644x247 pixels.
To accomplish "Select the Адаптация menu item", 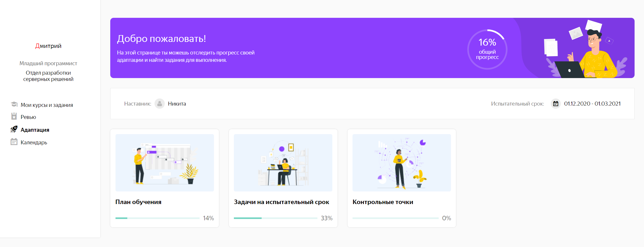I will (x=35, y=130).
